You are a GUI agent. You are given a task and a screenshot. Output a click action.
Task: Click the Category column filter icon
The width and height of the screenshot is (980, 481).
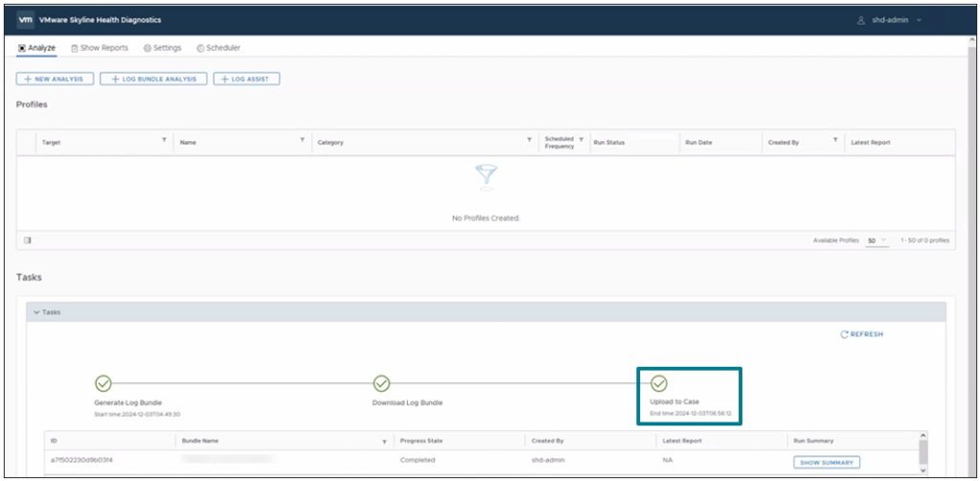pos(529,140)
